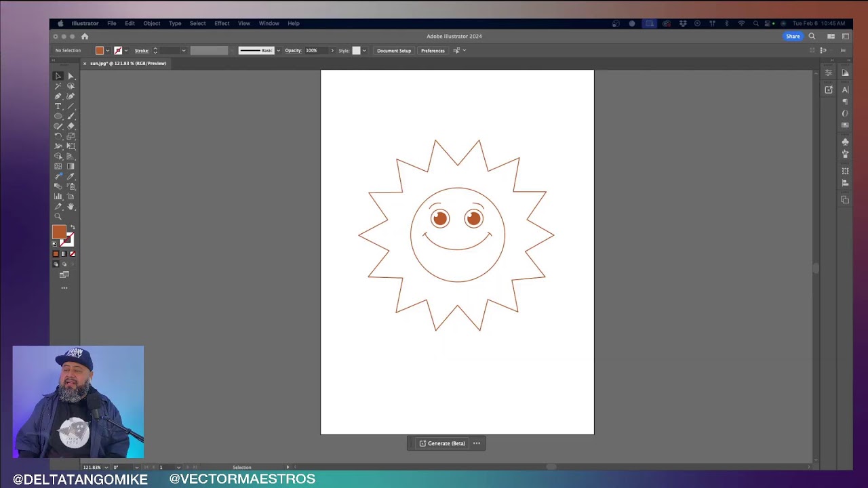This screenshot has height=488, width=868.
Task: Select the Width warp tool
Action: [x=58, y=146]
